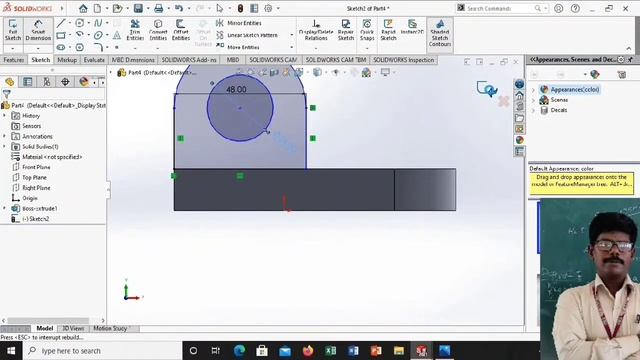Select the Offset Entities tool
This screenshot has width=640, height=360.
click(181, 30)
